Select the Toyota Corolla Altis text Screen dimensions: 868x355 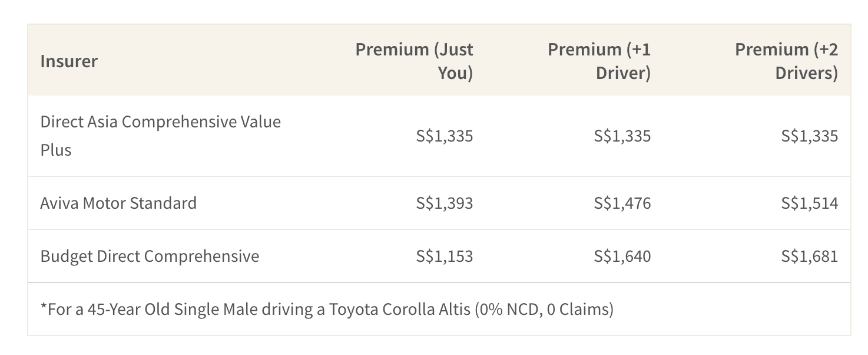400,309
